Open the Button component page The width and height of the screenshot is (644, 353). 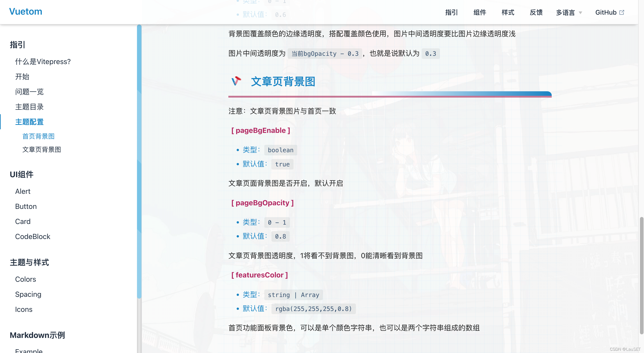tap(26, 206)
